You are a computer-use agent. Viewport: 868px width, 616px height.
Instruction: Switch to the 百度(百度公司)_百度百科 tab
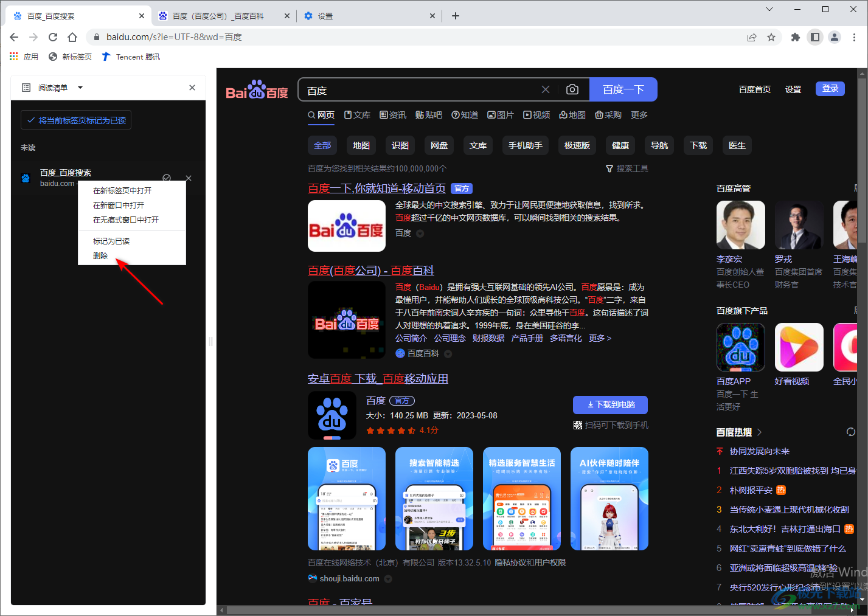(x=224, y=16)
